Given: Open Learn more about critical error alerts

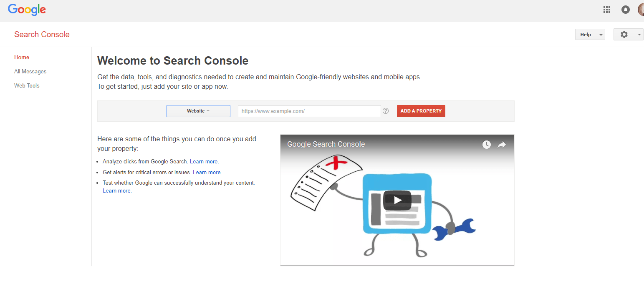Looking at the screenshot, I should click(x=207, y=172).
